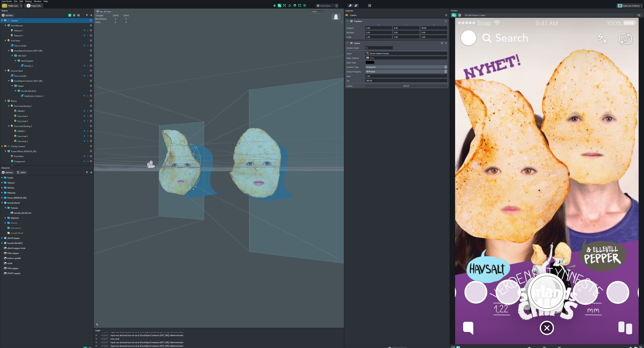Open the frame icon at scene bottom-left
644x348 pixels.
click(x=97, y=325)
